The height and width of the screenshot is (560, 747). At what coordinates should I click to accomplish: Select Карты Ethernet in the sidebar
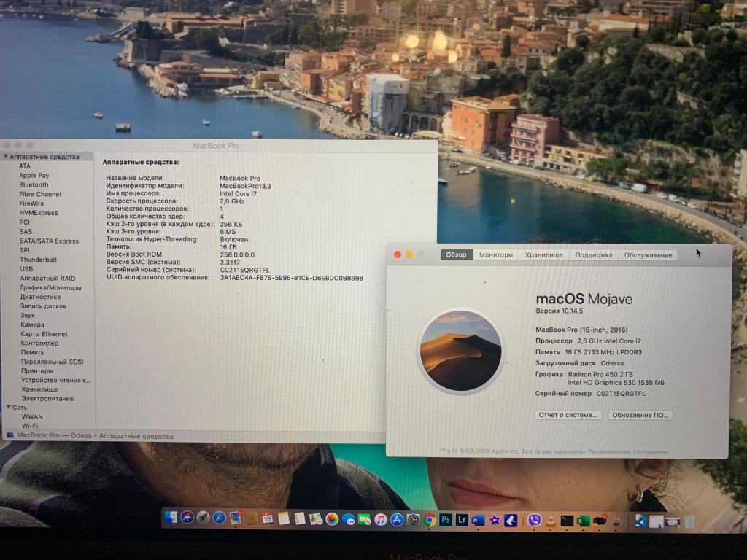[44, 334]
